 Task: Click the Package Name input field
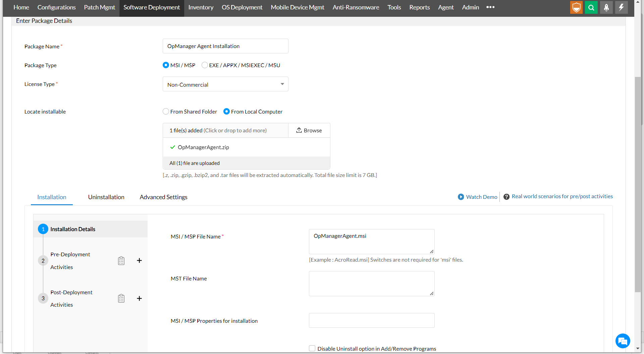(225, 46)
